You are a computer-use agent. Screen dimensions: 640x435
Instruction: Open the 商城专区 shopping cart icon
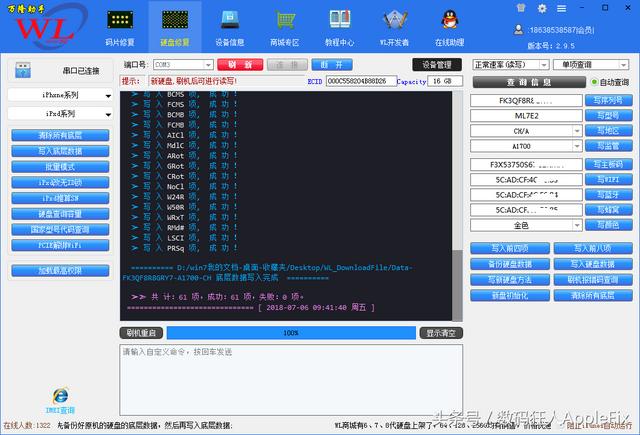pos(285,27)
